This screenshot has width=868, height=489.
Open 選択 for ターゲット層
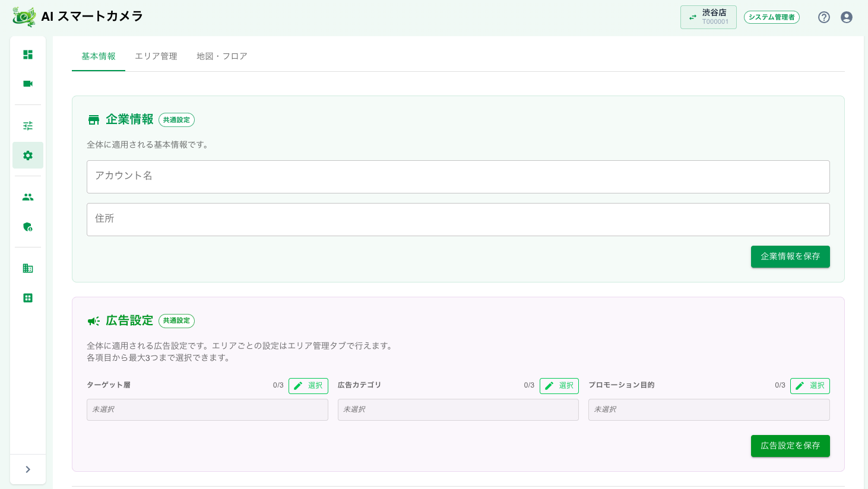(x=308, y=386)
